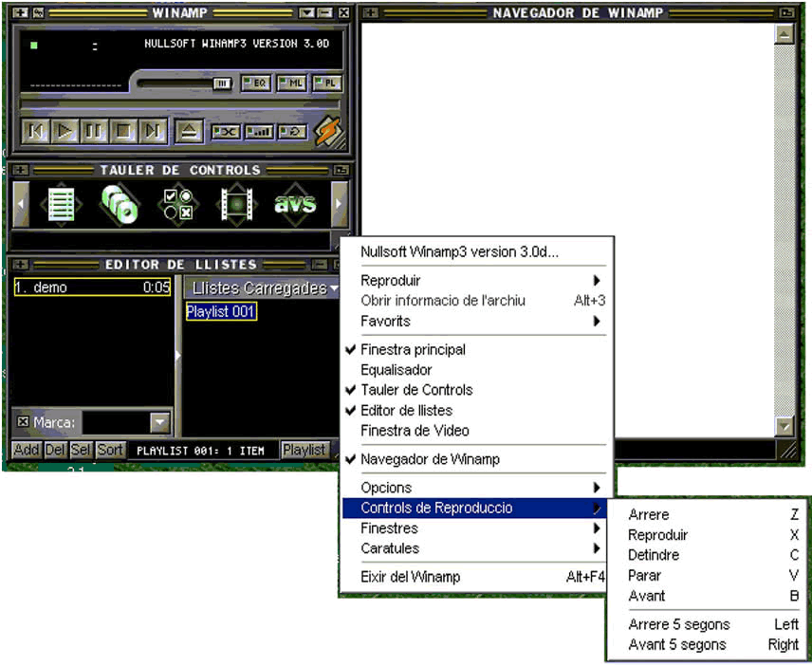Toggle repeat with the loop-arrow button

click(292, 132)
